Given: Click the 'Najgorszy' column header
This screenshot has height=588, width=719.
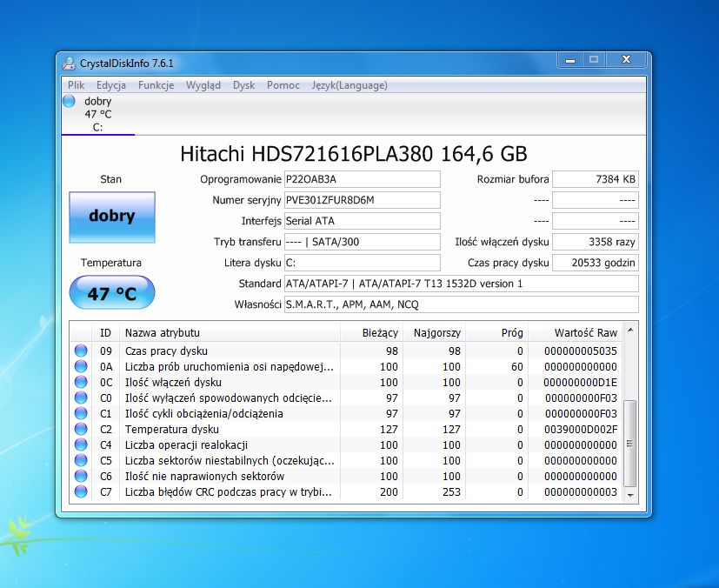Looking at the screenshot, I should click(434, 332).
